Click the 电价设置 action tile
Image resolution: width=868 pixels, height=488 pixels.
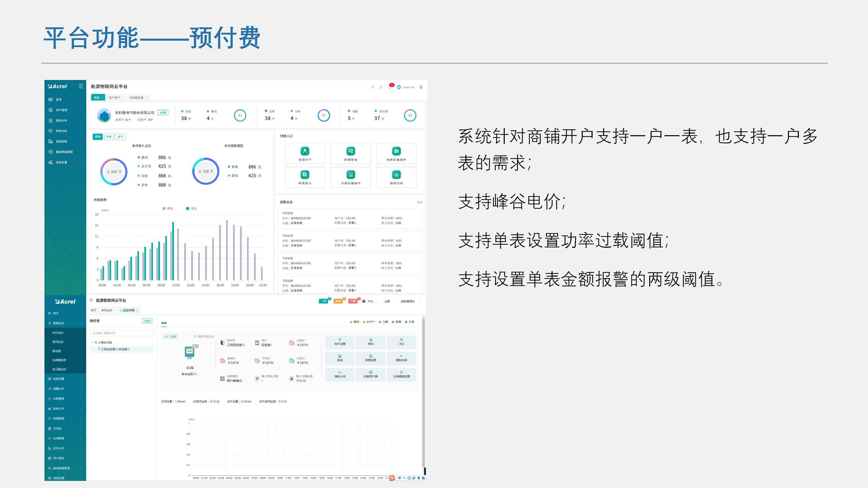tap(340, 342)
